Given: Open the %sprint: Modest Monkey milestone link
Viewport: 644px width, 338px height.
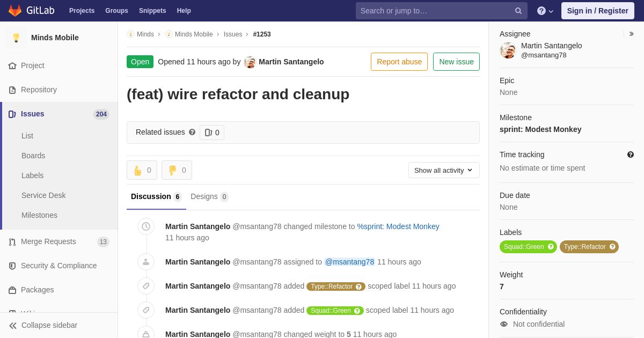Looking at the screenshot, I should [398, 226].
